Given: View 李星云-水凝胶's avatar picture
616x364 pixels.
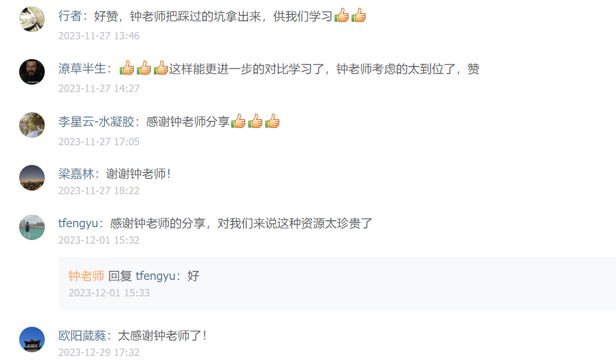Looking at the screenshot, I should pos(32,125).
